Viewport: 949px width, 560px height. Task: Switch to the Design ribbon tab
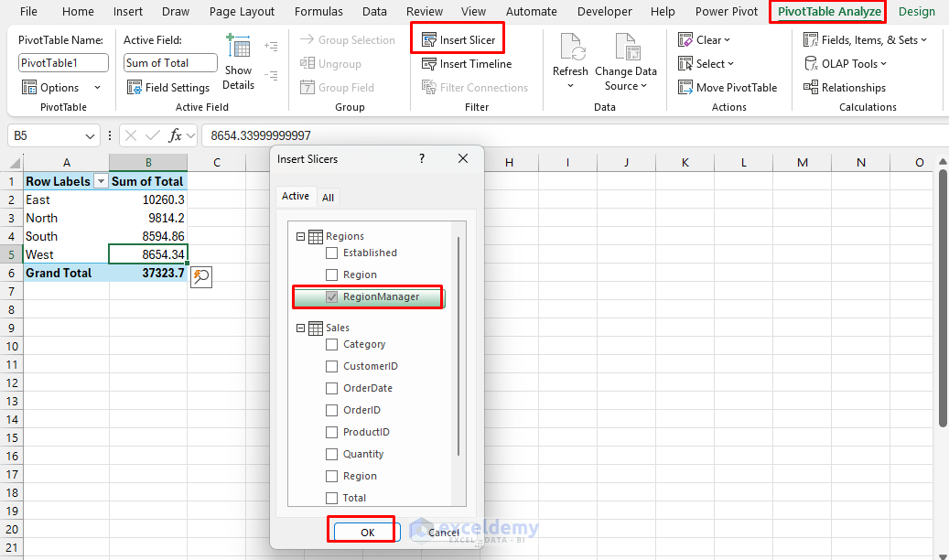point(916,12)
